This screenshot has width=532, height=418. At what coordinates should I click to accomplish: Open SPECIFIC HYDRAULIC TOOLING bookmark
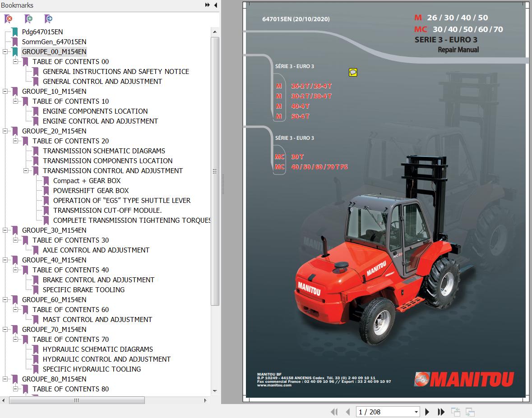click(x=92, y=369)
